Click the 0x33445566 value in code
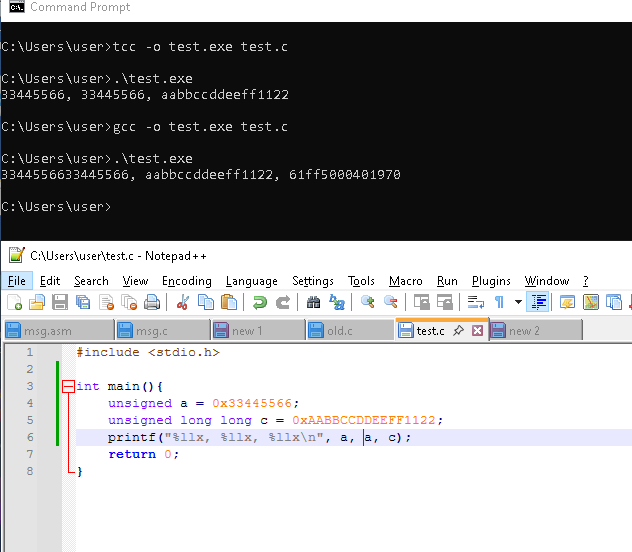 pyautogui.click(x=252, y=403)
